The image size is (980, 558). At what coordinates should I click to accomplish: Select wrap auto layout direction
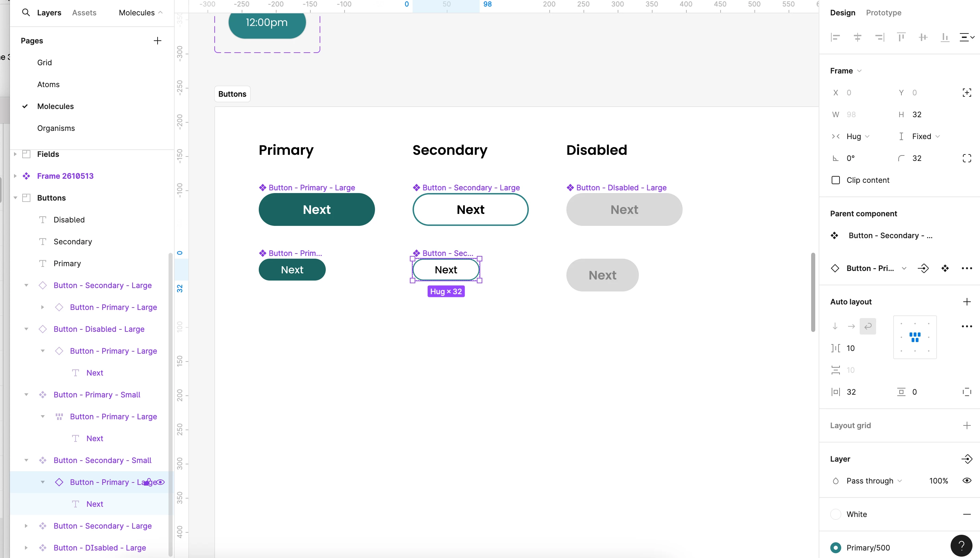[868, 326]
